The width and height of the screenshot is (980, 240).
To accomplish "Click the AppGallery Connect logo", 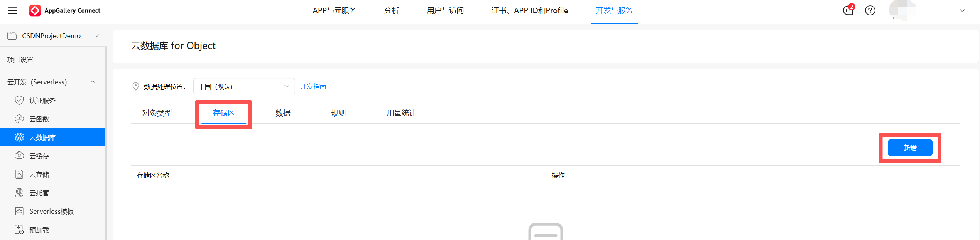I will pos(65,10).
